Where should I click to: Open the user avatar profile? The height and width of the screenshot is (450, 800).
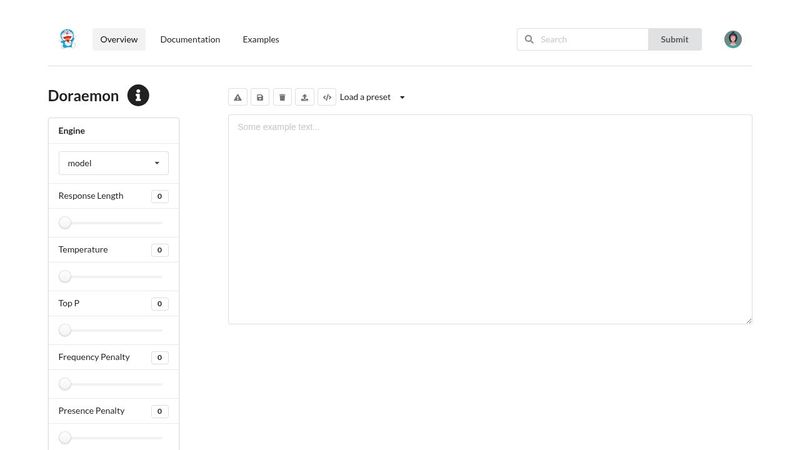(x=733, y=39)
